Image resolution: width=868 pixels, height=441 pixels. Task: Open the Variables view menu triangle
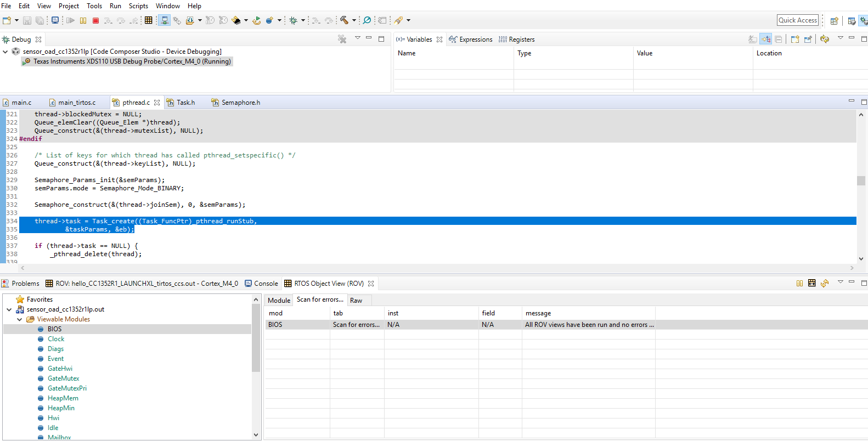(x=840, y=38)
